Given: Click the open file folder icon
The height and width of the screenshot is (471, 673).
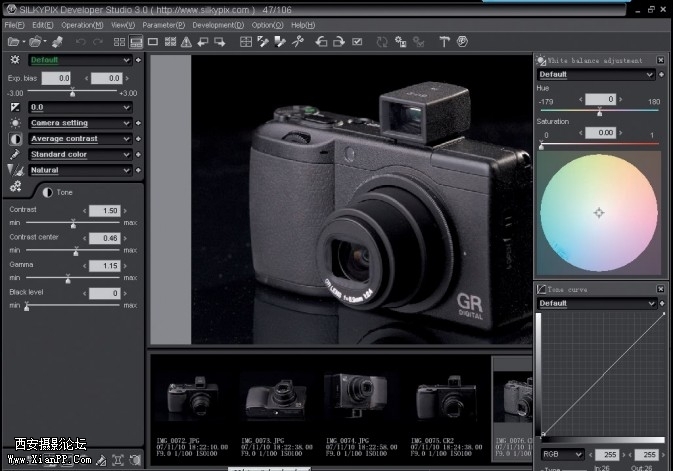Looking at the screenshot, I should [x=15, y=42].
